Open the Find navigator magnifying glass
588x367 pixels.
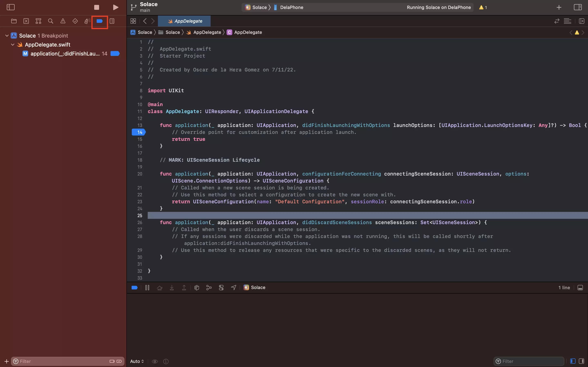[x=50, y=21]
